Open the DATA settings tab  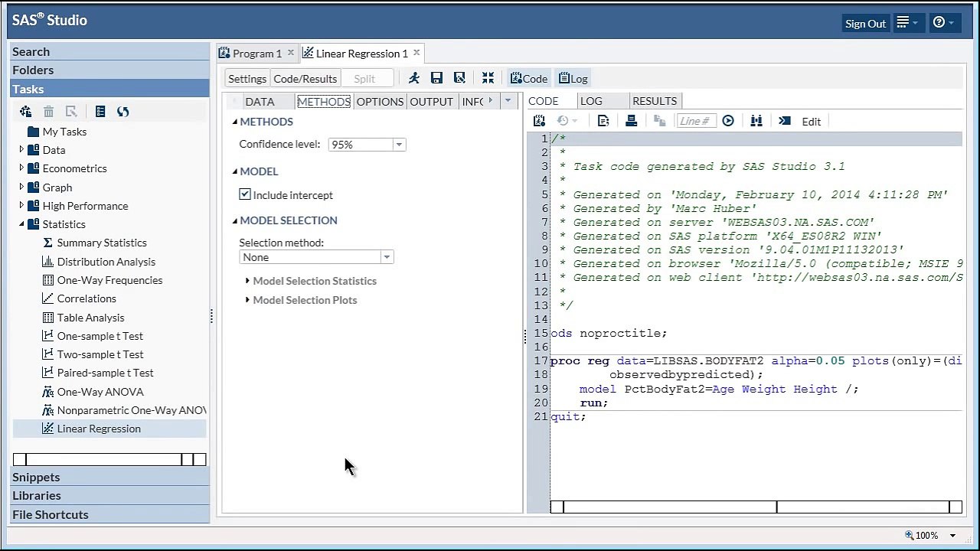260,101
